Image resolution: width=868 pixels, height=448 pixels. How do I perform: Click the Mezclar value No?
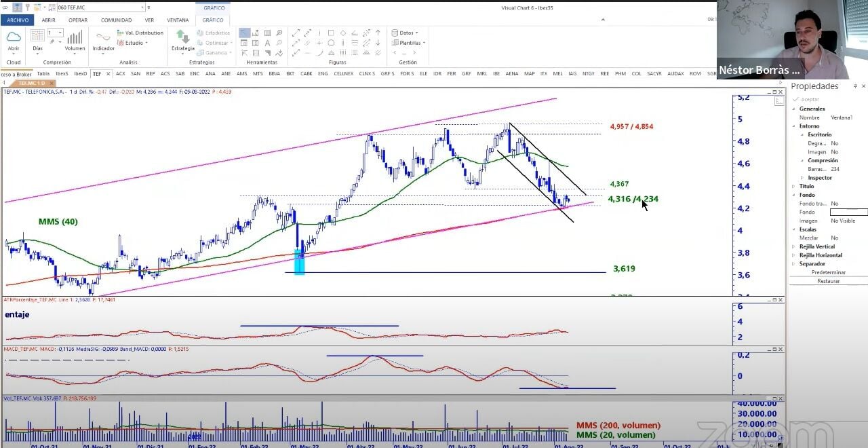(x=834, y=238)
